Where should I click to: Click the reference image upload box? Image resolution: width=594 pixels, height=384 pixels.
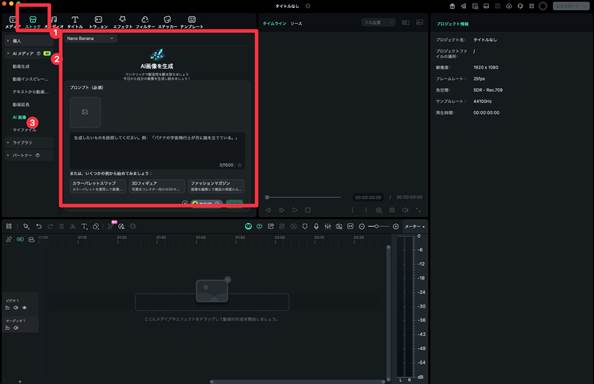[x=85, y=112]
